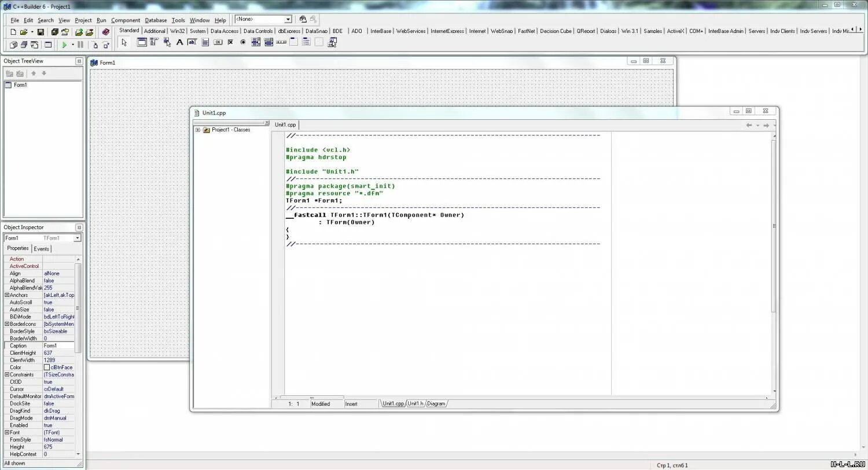Navigate back arrow in code editor
This screenshot has height=470, width=868.
coord(749,125)
